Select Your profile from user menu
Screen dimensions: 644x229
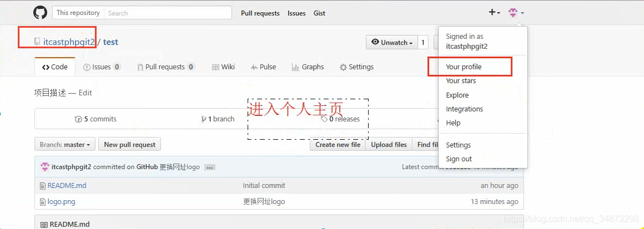pyautogui.click(x=464, y=67)
